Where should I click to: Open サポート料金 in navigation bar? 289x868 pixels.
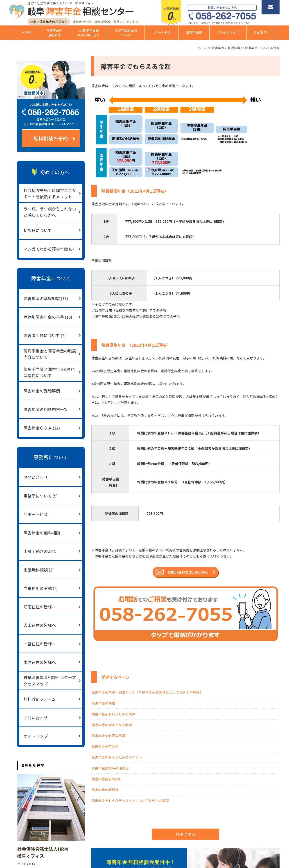(161, 33)
